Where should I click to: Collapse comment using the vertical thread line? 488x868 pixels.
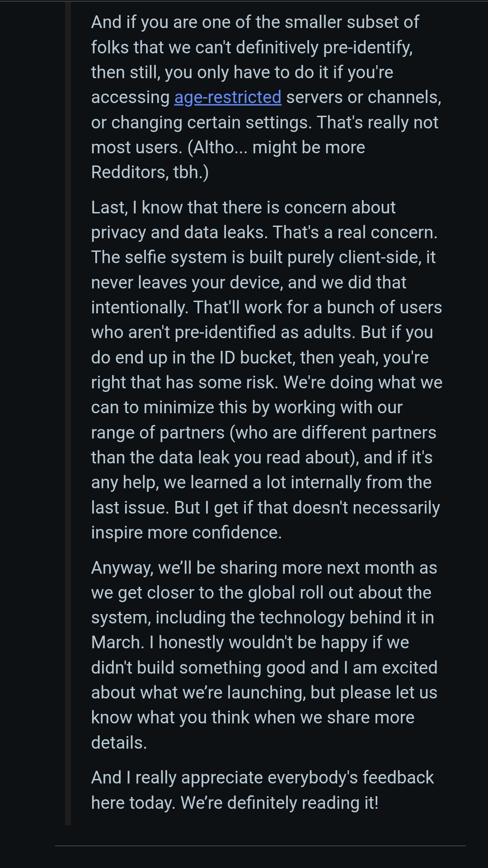click(x=68, y=407)
